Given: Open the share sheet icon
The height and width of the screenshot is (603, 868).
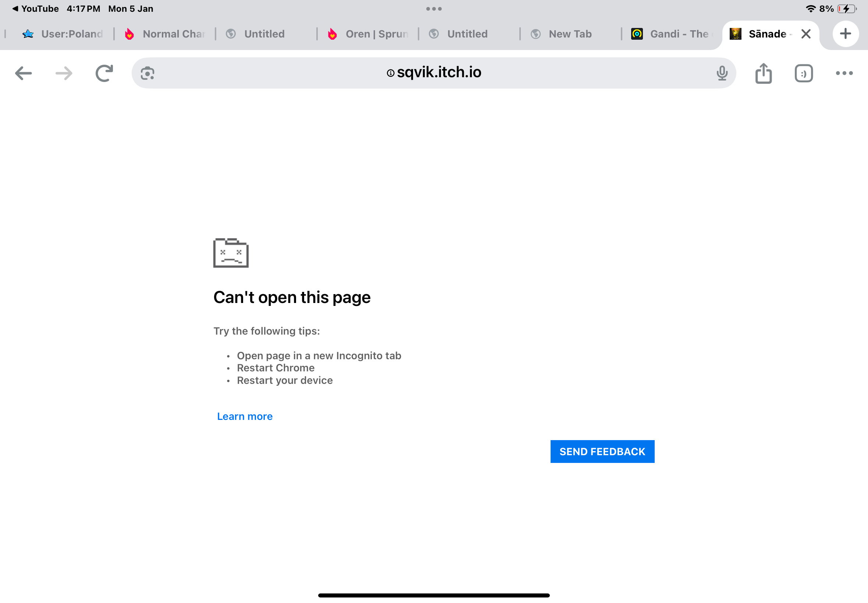Looking at the screenshot, I should coord(763,73).
